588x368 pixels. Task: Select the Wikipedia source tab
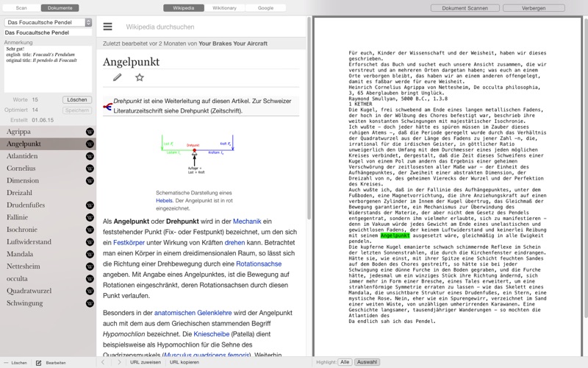point(184,8)
